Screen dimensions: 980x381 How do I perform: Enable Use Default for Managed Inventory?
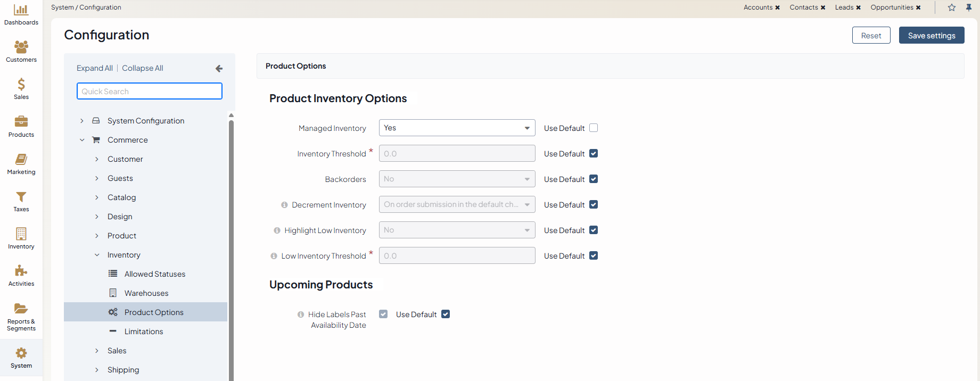point(594,128)
